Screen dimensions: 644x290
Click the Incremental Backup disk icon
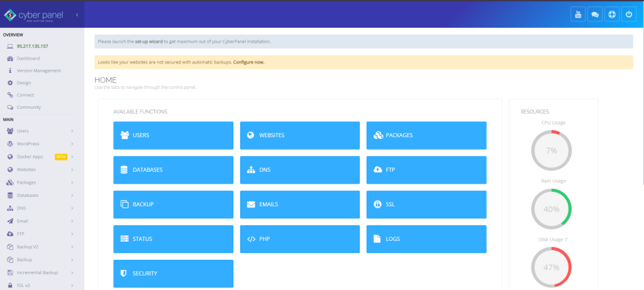[10, 272]
